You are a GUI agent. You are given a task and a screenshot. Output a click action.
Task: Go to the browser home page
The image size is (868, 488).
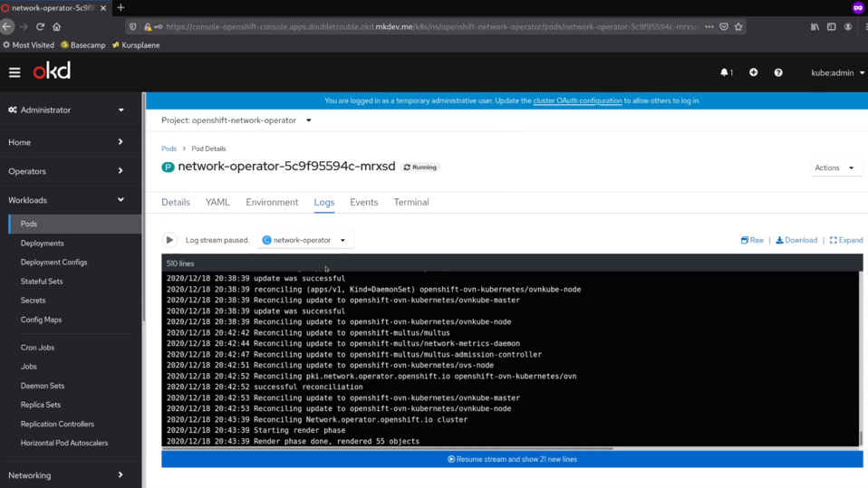[56, 26]
